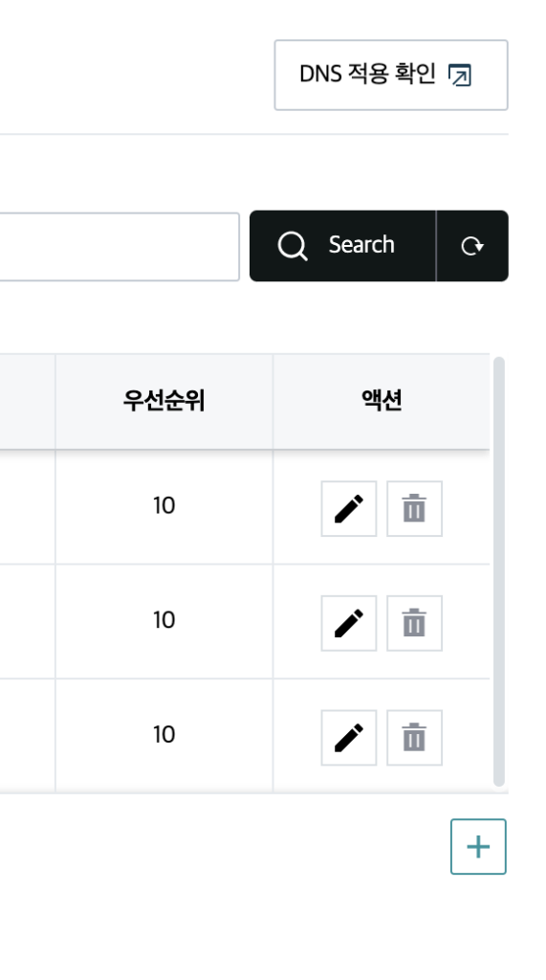
Task: Click the blank header cell beside 우선순위
Action: click(x=28, y=401)
